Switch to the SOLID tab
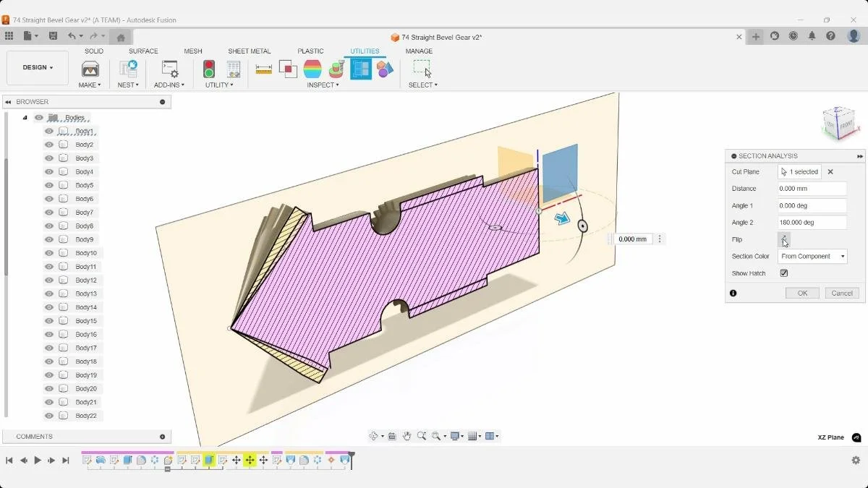 [x=94, y=51]
